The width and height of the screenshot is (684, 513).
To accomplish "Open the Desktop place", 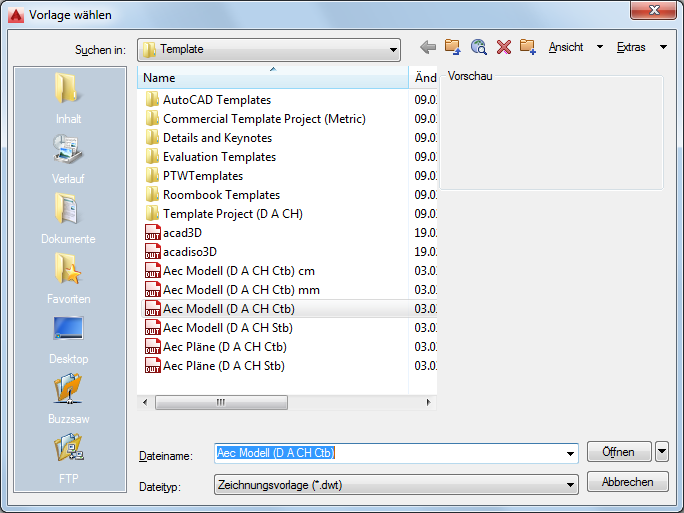I will tap(68, 339).
